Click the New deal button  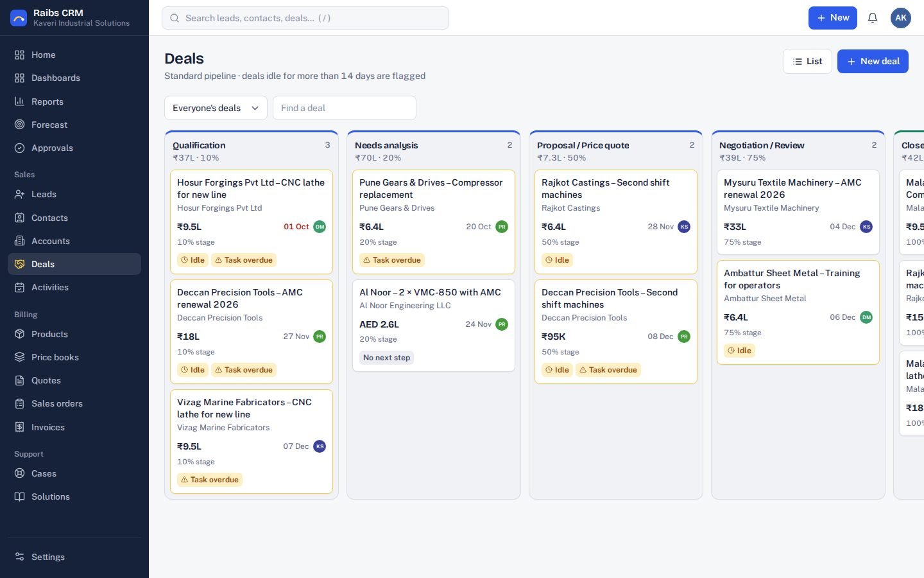click(x=873, y=61)
